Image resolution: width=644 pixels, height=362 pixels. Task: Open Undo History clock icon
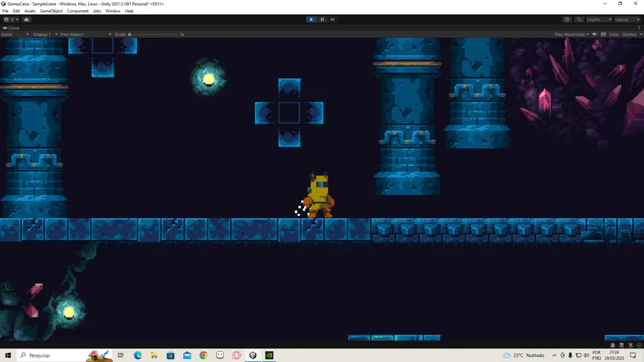point(567,19)
